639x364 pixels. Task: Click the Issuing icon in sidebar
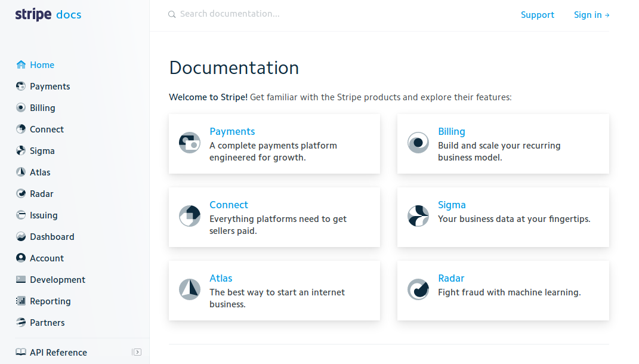(21, 215)
